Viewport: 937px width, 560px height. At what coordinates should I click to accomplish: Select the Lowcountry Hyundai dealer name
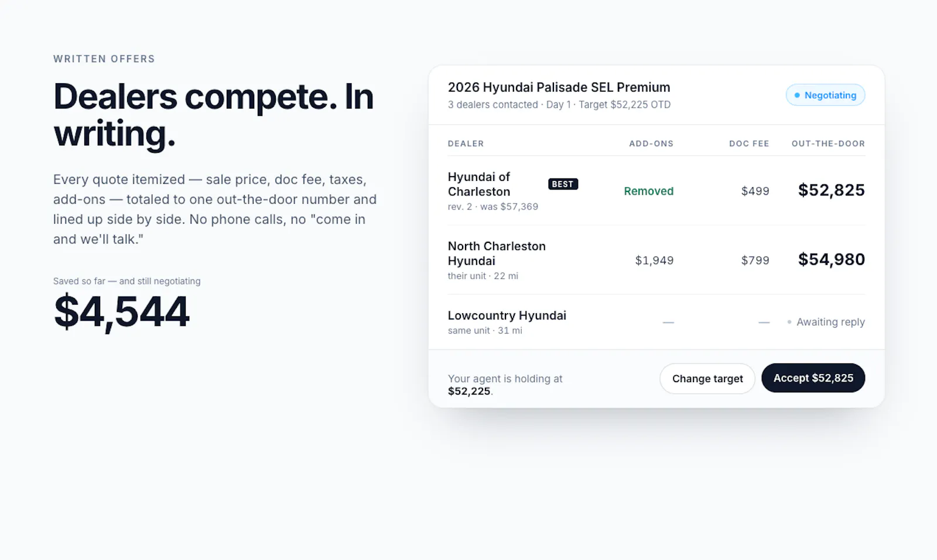click(x=507, y=315)
